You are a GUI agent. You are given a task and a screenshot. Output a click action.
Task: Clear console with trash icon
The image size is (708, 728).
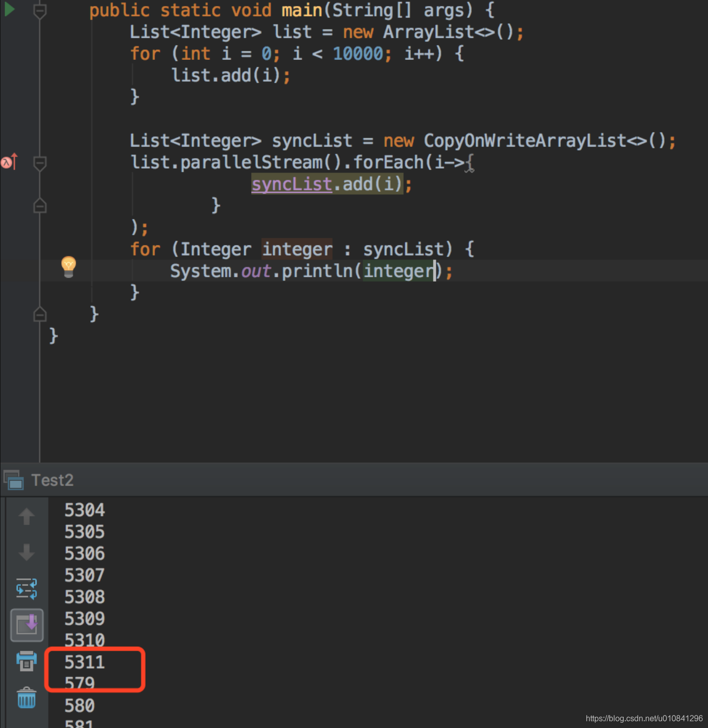click(x=26, y=698)
